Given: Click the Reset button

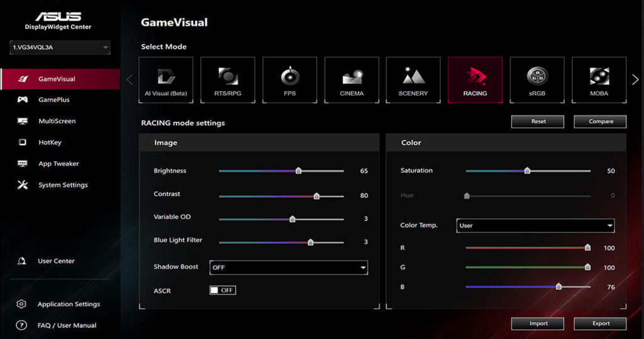Looking at the screenshot, I should tap(538, 121).
